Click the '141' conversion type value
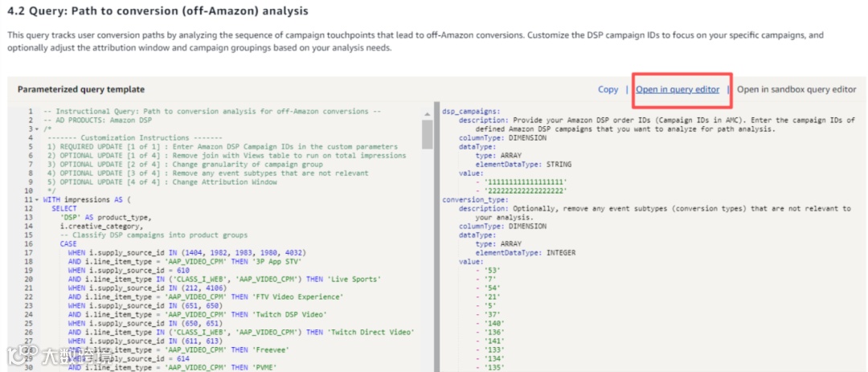 point(493,341)
